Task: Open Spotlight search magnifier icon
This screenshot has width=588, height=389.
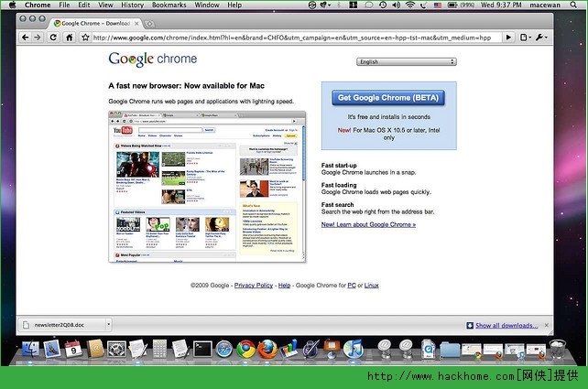Action: point(573,5)
